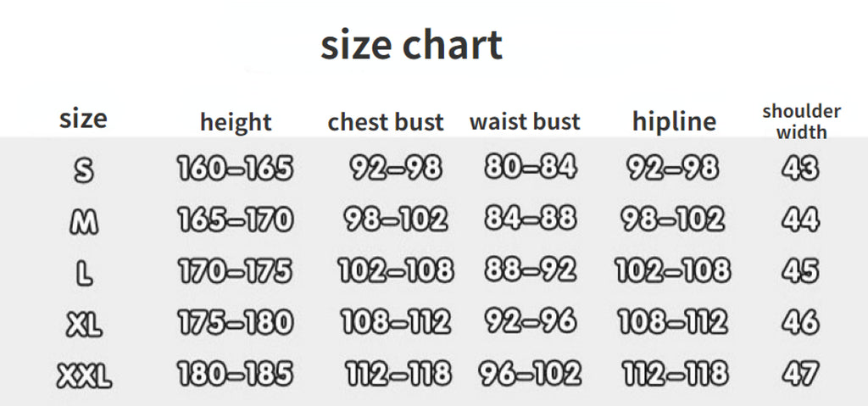868x406 pixels.
Task: Click the S size row label
Action: (84, 171)
